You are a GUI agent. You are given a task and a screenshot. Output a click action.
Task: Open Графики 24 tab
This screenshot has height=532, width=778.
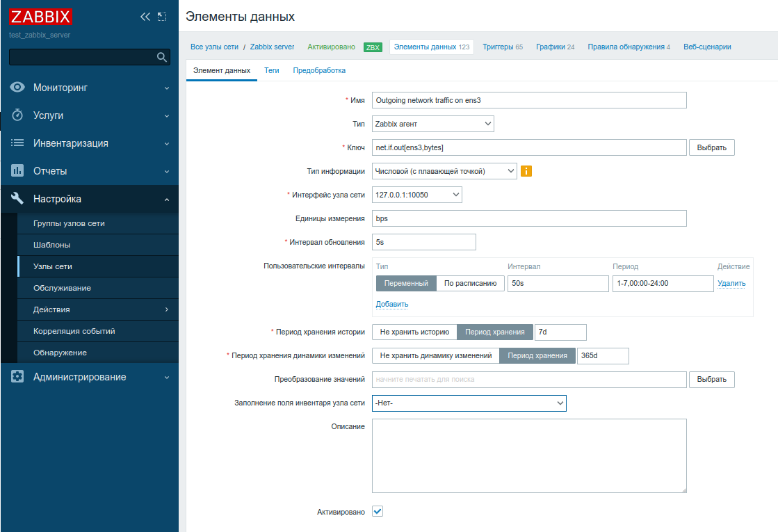coord(556,47)
